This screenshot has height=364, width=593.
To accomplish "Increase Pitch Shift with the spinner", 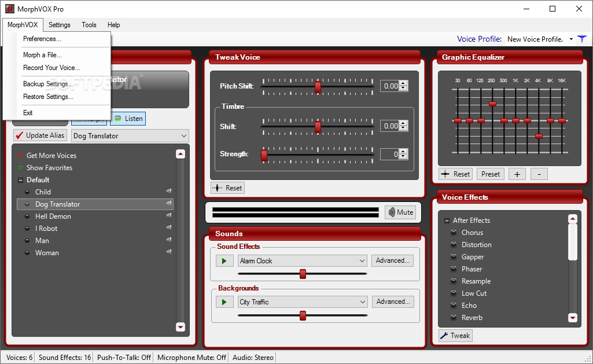I will [x=404, y=83].
